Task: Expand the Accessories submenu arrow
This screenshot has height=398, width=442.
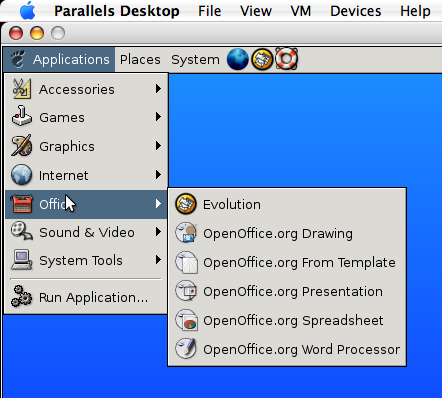Action: pyautogui.click(x=158, y=88)
